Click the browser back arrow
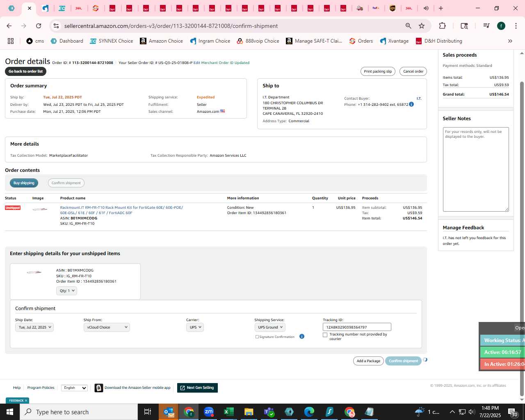 pyautogui.click(x=9, y=26)
